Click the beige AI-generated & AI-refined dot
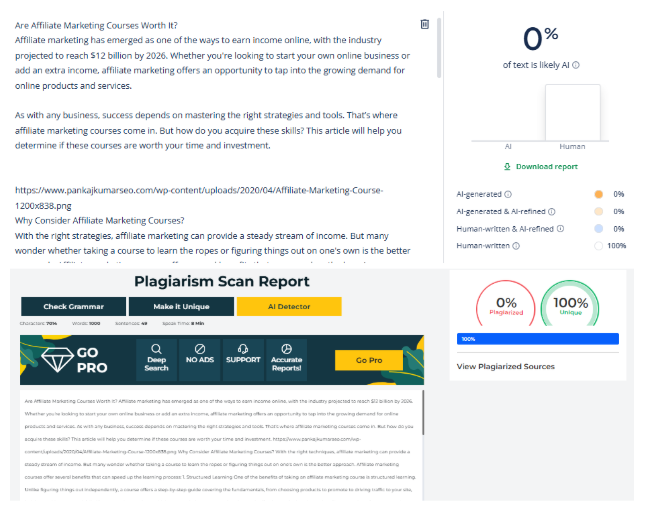This screenshot has height=514, width=662. coord(598,212)
